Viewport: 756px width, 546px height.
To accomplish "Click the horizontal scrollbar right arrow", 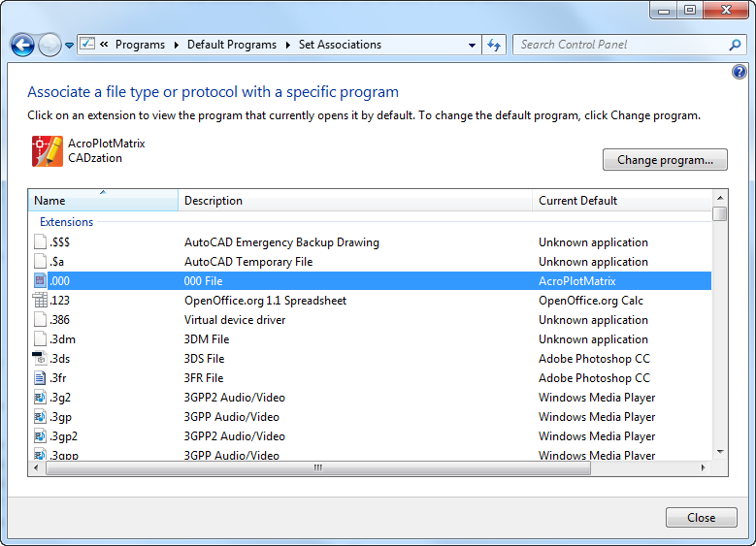I will [703, 468].
